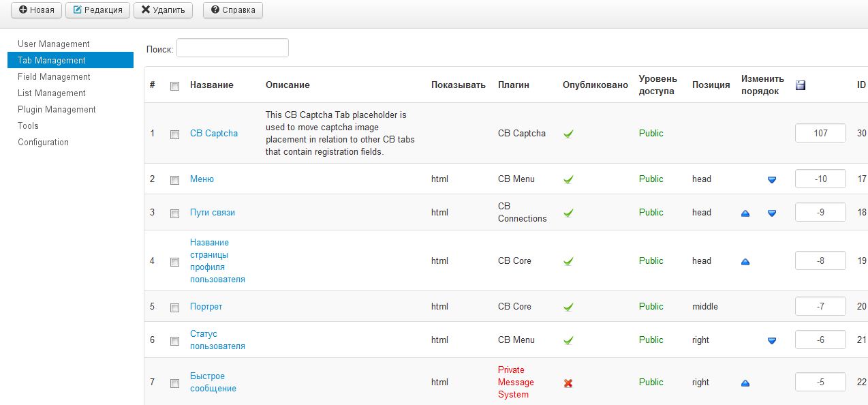This screenshot has width=868, height=405.
Task: Move Пути связи row down with arrow
Action: [772, 213]
